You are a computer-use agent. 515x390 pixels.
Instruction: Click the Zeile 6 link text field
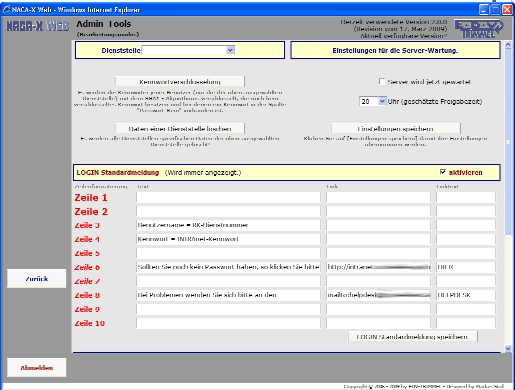[x=466, y=267]
